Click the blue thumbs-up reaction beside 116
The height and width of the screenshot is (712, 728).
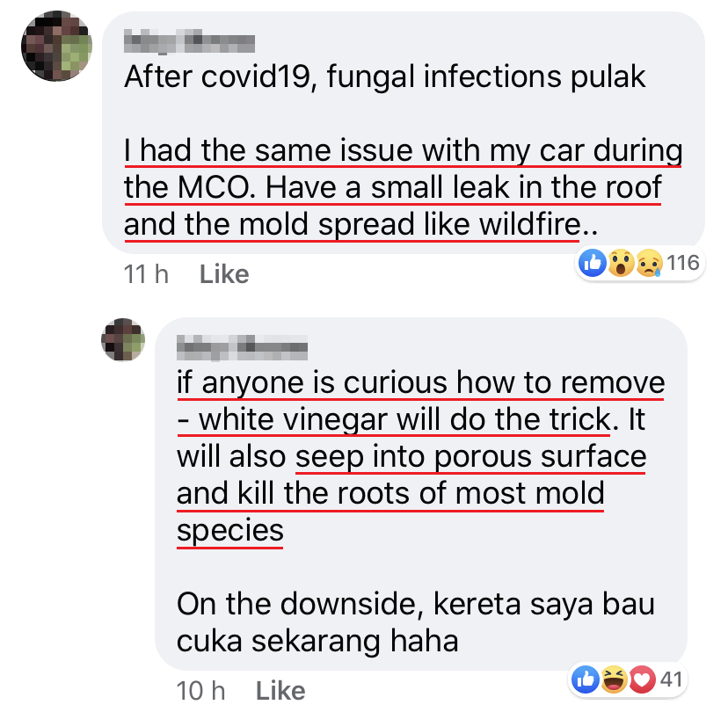(593, 263)
